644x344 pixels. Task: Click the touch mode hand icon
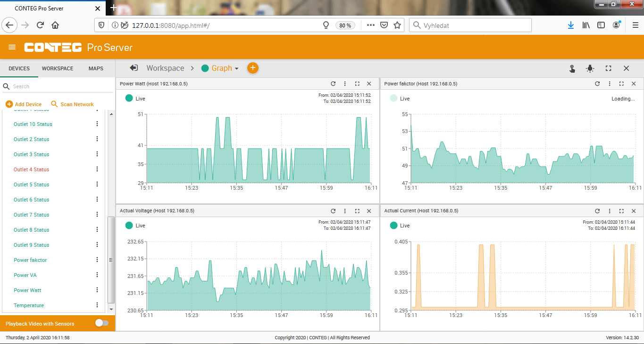point(572,69)
